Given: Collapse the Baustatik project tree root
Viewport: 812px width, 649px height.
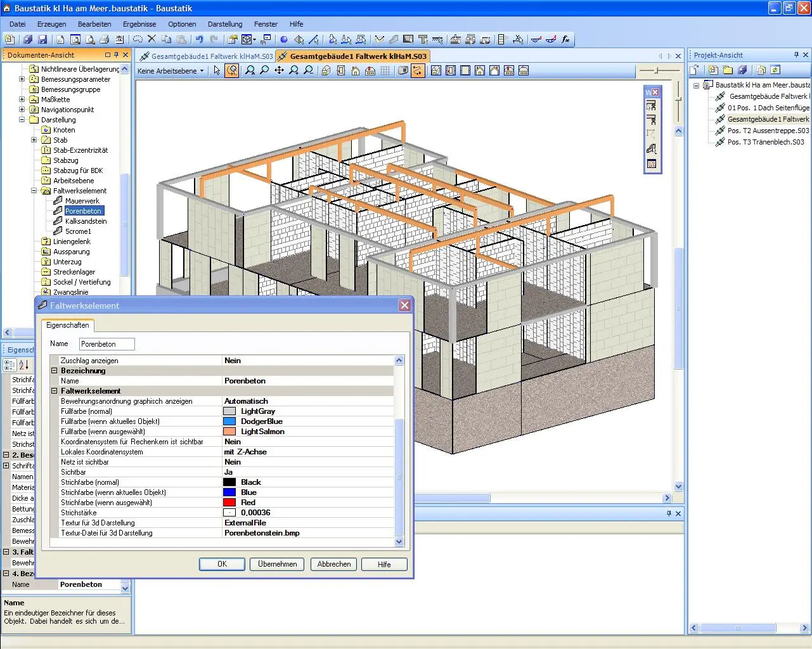Looking at the screenshot, I should click(x=696, y=85).
